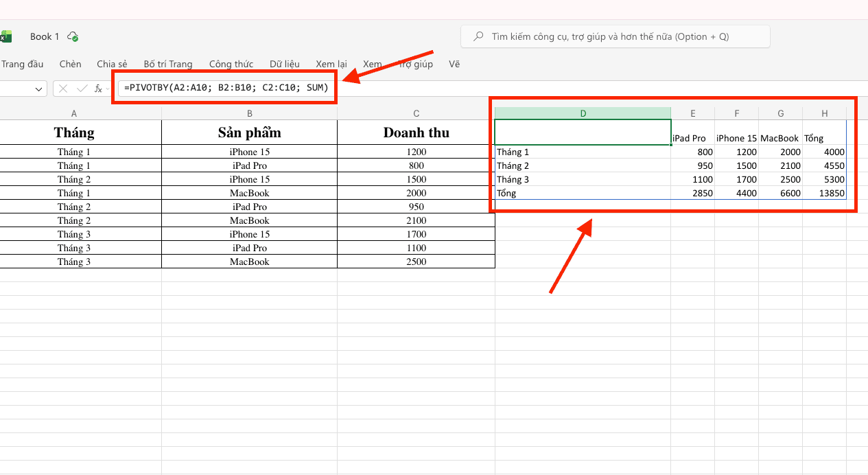Open the Chèn tab

click(70, 64)
